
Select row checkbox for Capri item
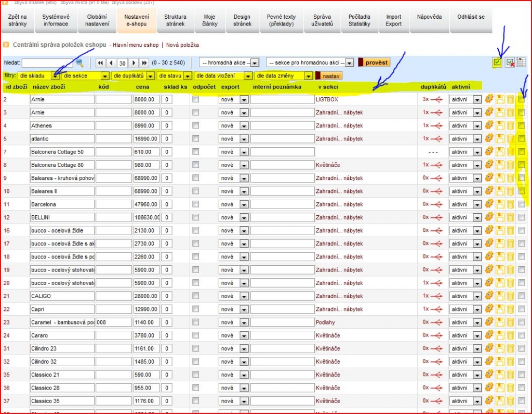click(522, 309)
